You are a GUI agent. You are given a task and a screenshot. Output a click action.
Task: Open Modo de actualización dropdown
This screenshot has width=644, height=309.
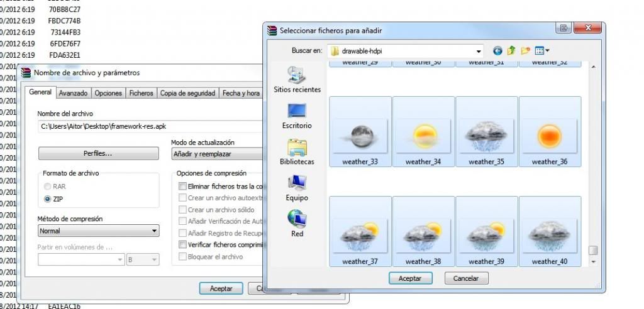click(217, 154)
